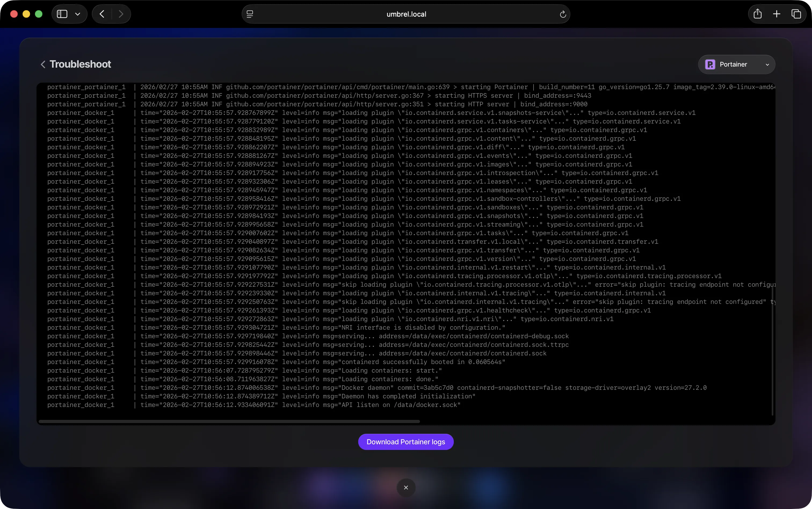Screen dimensions: 812x509
Task: Show the tab overview
Action: [x=796, y=14]
